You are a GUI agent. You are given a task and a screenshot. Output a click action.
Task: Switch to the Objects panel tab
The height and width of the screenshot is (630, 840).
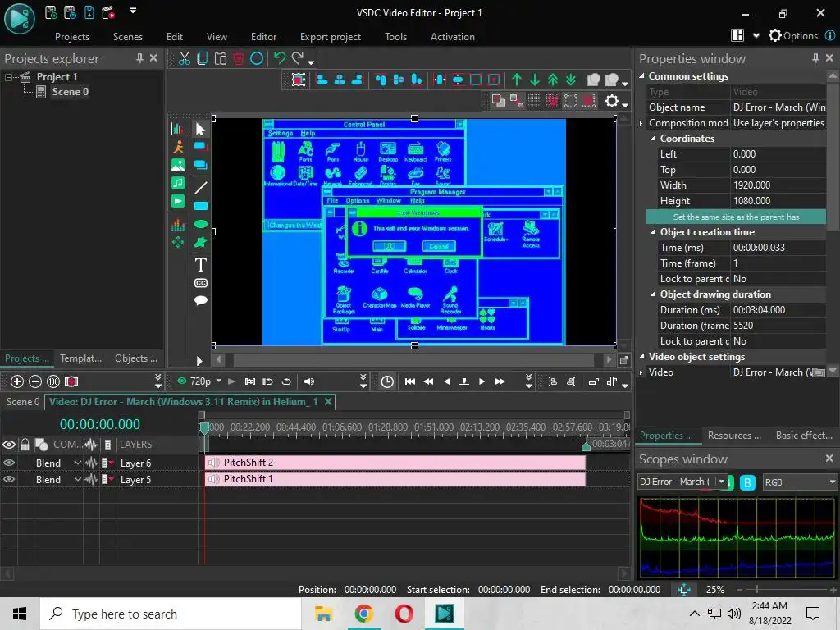[136, 358]
